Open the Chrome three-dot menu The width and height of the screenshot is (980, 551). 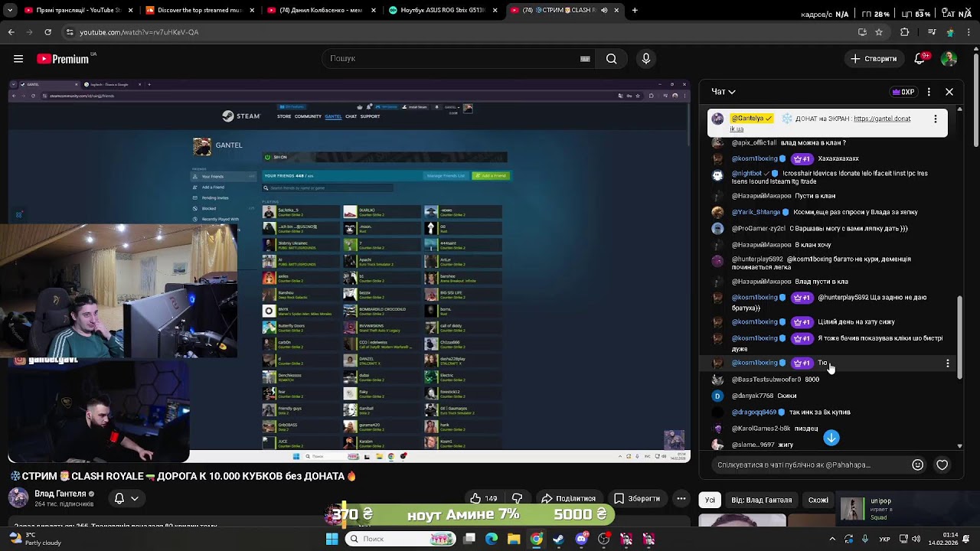coord(969,32)
